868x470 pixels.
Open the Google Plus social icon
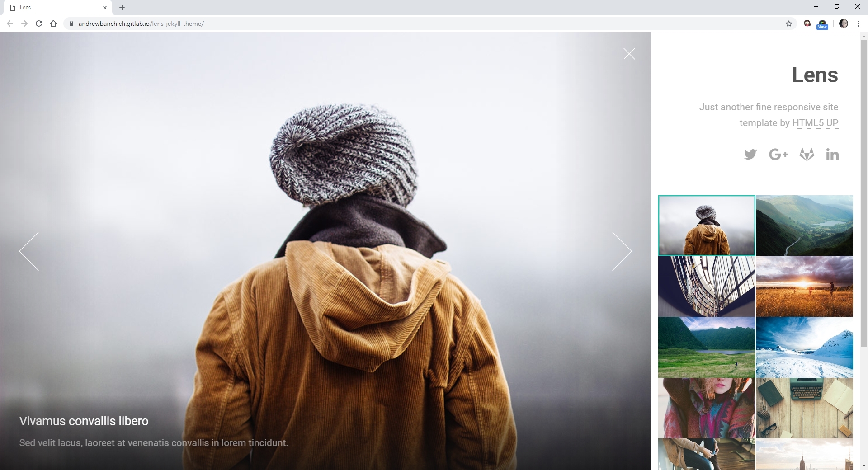pyautogui.click(x=778, y=155)
